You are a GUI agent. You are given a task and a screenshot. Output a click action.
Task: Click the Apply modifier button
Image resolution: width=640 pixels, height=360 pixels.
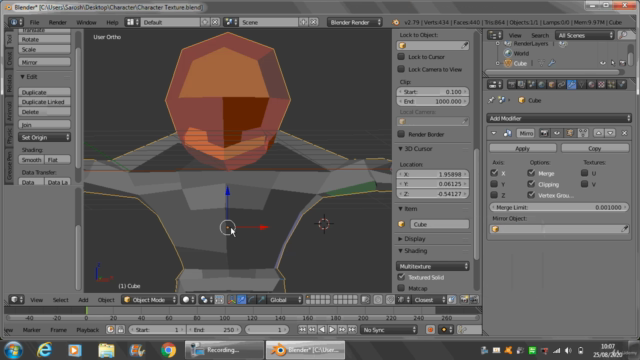pyautogui.click(x=522, y=149)
